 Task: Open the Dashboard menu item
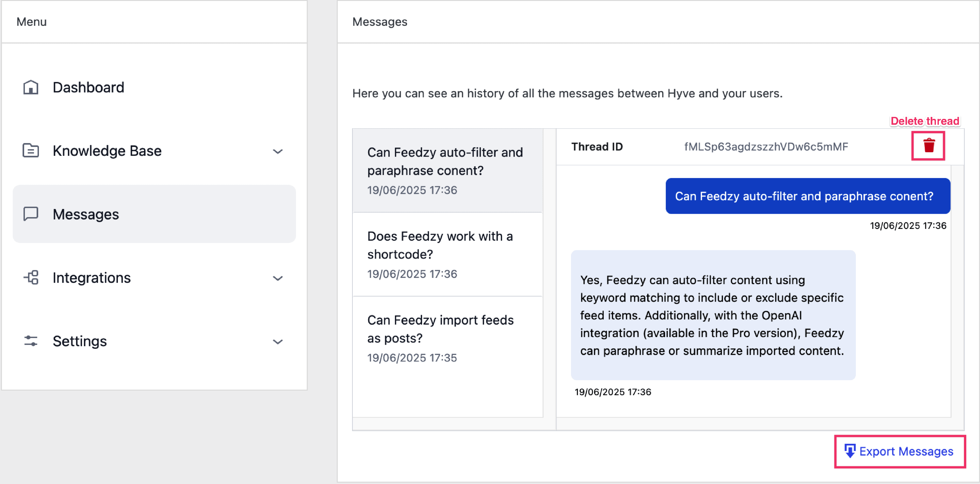(x=88, y=88)
